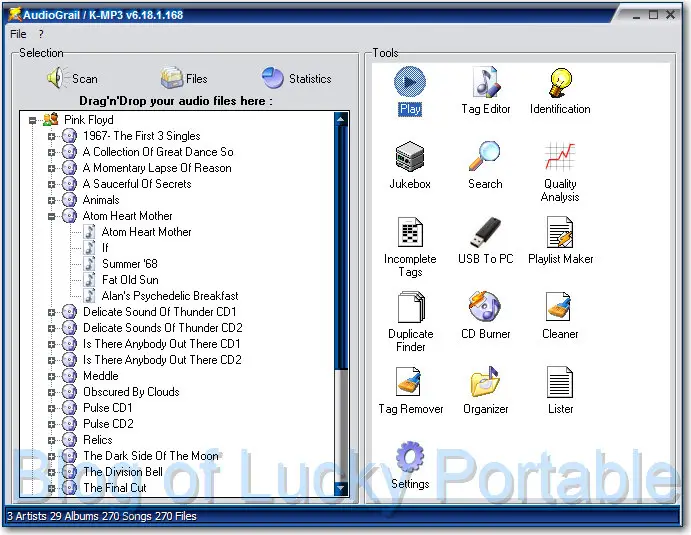Expand A Momentary Lapse Of Reason album

pyautogui.click(x=52, y=168)
